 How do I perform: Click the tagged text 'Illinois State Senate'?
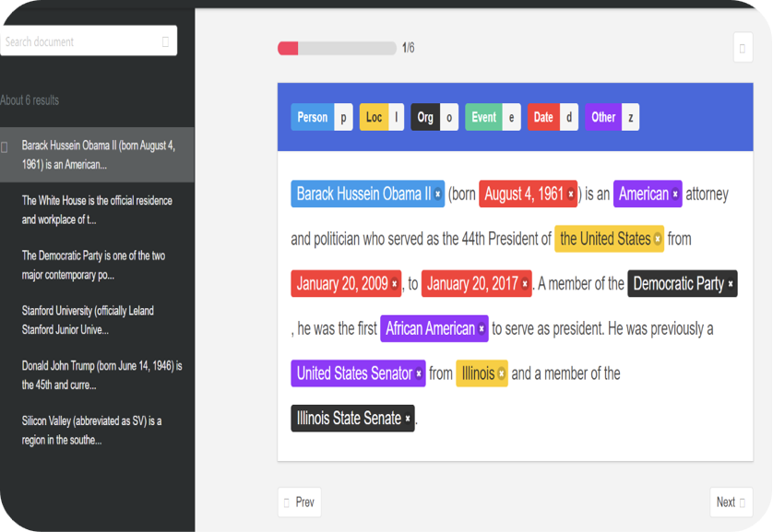[349, 419]
